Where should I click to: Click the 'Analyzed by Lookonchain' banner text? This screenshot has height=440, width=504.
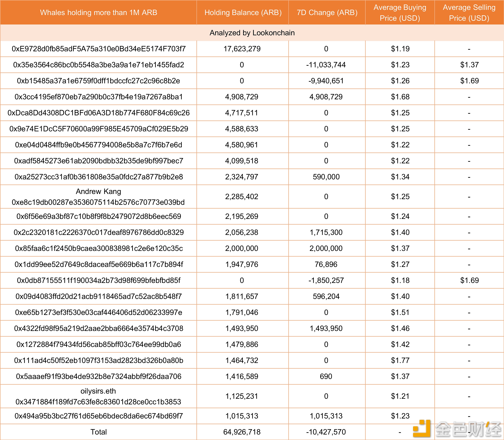pyautogui.click(x=252, y=33)
